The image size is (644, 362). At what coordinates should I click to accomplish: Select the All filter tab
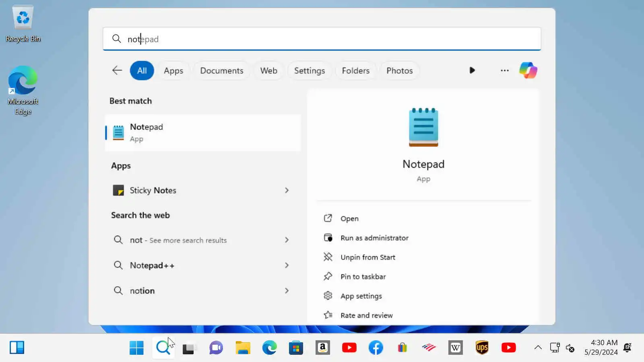142,70
